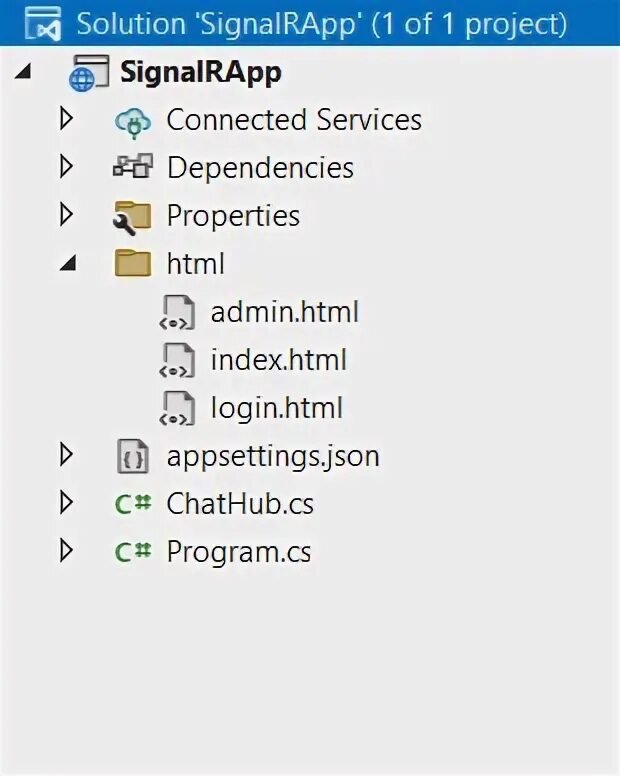Select the login.html file
The width and height of the screenshot is (620, 776).
pyautogui.click(x=276, y=408)
